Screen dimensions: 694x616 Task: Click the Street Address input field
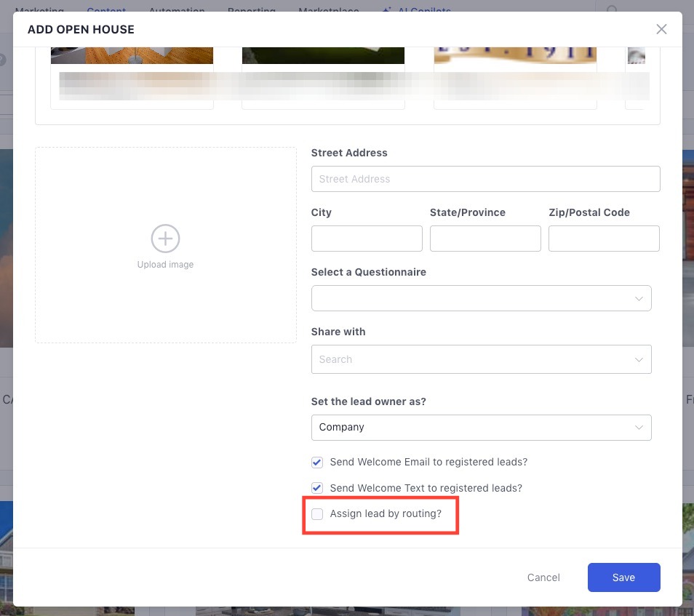(x=485, y=179)
